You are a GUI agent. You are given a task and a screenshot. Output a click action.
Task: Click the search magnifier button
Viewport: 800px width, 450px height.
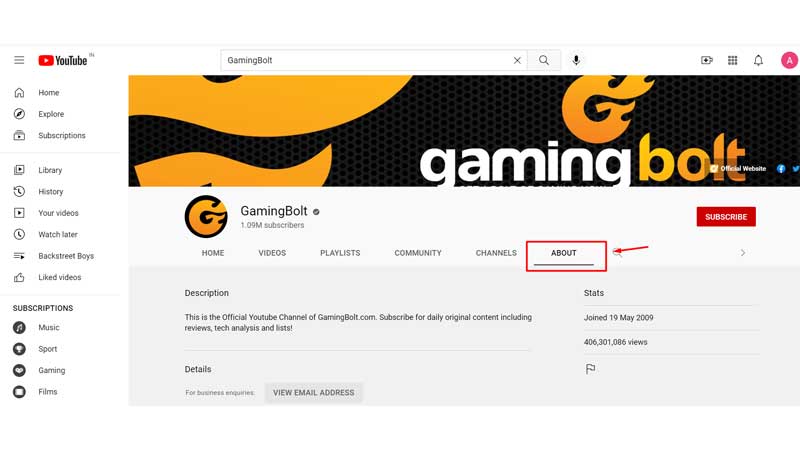pyautogui.click(x=544, y=60)
